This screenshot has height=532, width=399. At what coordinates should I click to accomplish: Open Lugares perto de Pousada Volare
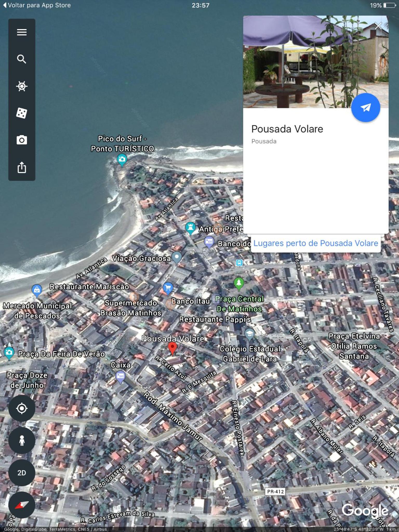click(x=316, y=243)
